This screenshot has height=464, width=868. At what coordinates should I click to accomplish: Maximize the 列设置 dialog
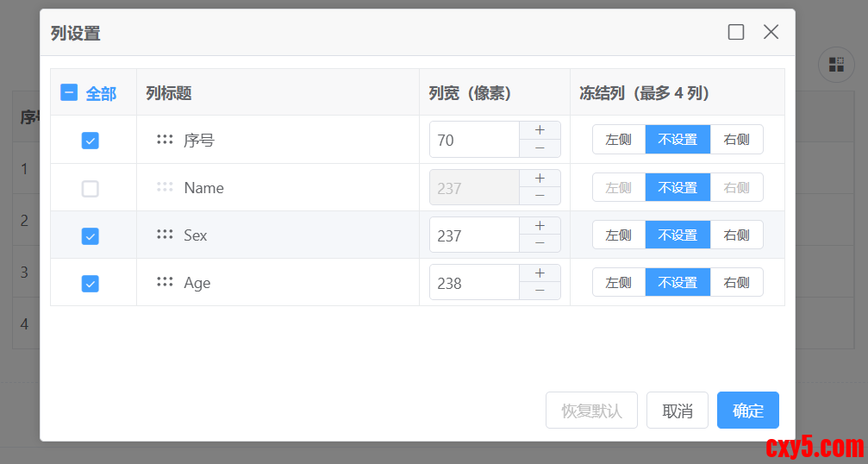pyautogui.click(x=736, y=33)
